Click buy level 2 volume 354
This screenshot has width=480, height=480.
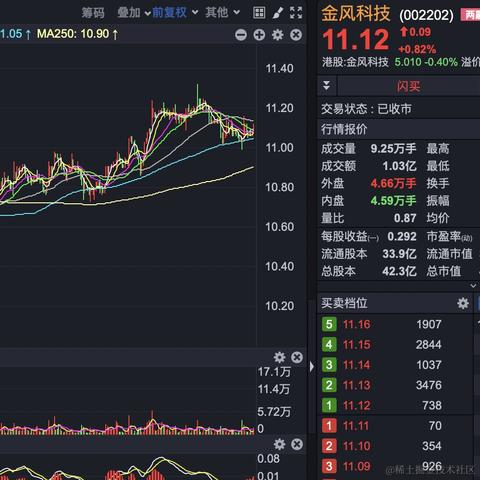(x=432, y=446)
